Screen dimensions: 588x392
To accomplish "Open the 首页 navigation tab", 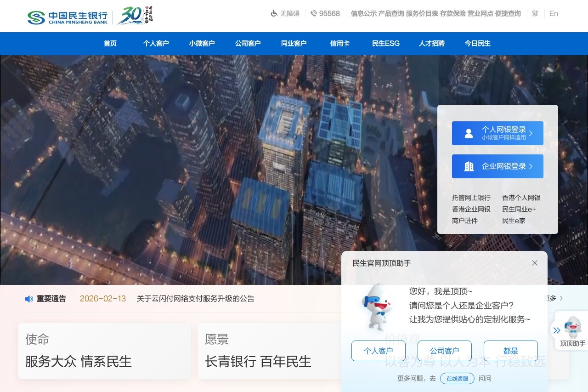I will click(110, 43).
